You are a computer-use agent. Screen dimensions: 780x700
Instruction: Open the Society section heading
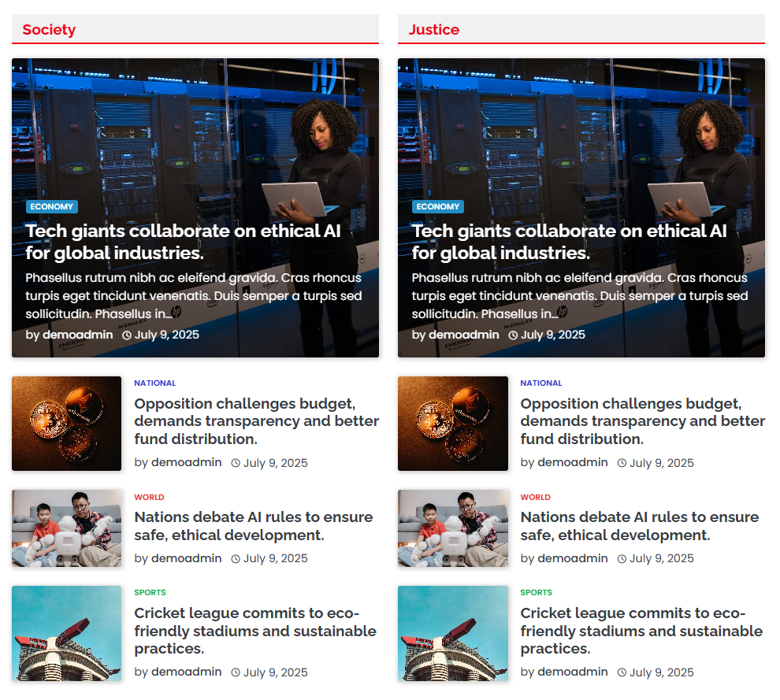(x=49, y=30)
